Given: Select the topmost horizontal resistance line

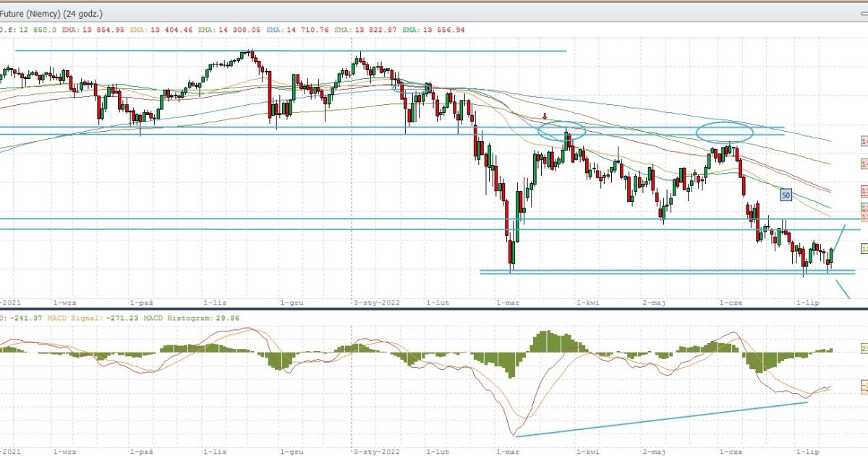Looking at the screenshot, I should tap(289, 51).
